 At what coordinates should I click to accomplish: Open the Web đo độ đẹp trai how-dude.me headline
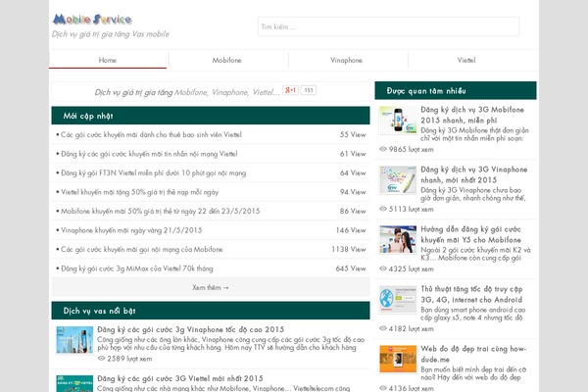click(473, 354)
